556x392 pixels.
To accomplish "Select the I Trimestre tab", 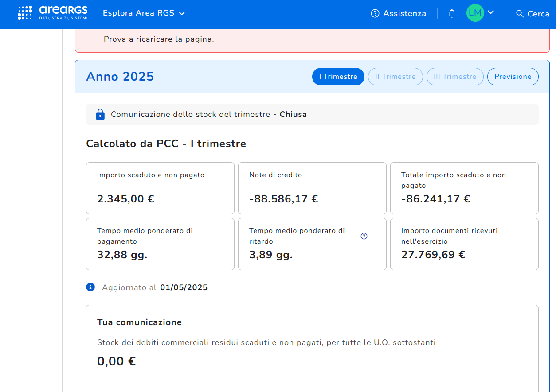I will click(x=338, y=77).
